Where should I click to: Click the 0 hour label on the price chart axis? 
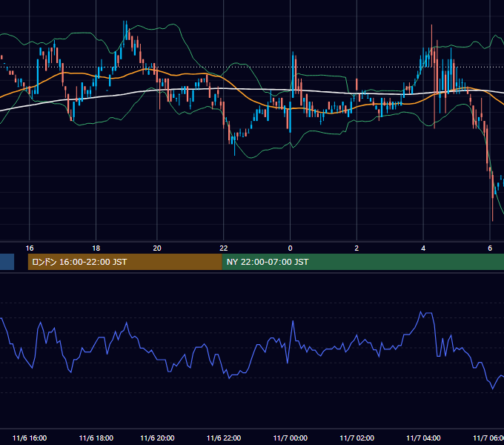pos(291,248)
